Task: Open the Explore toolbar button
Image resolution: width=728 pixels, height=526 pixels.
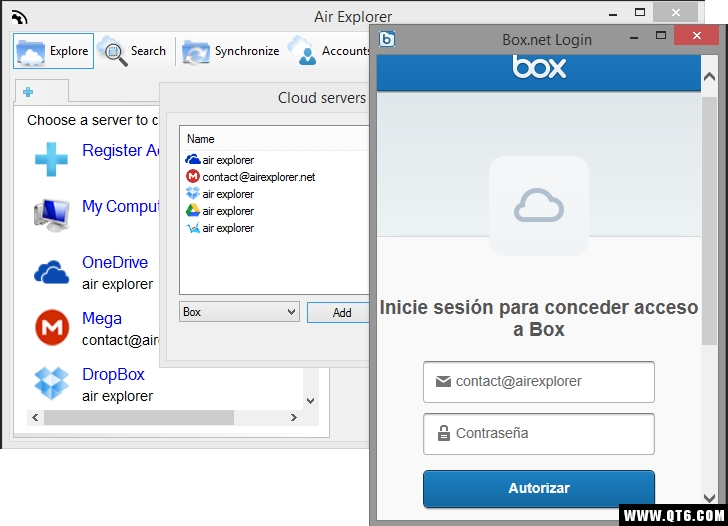Action: 53,51
